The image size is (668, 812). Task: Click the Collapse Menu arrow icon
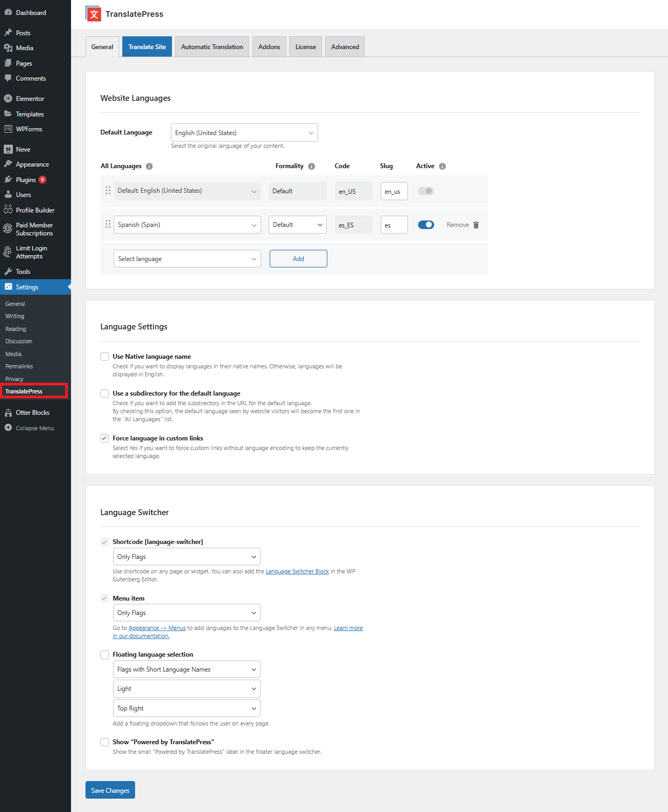pos(8,428)
